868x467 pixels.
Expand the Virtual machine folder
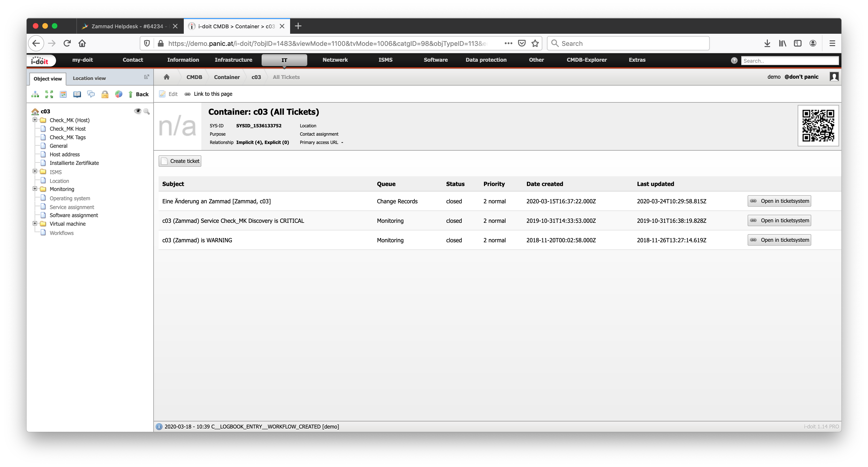(35, 223)
